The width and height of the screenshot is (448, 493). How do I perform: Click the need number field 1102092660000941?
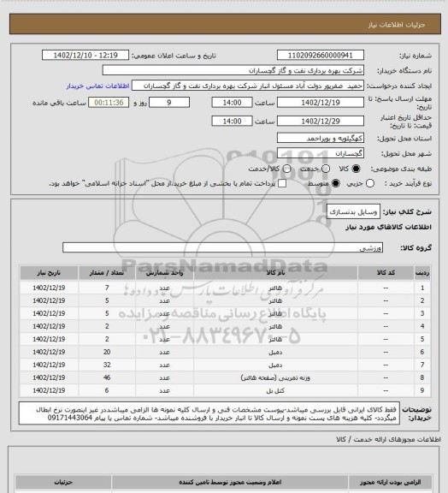(321, 56)
